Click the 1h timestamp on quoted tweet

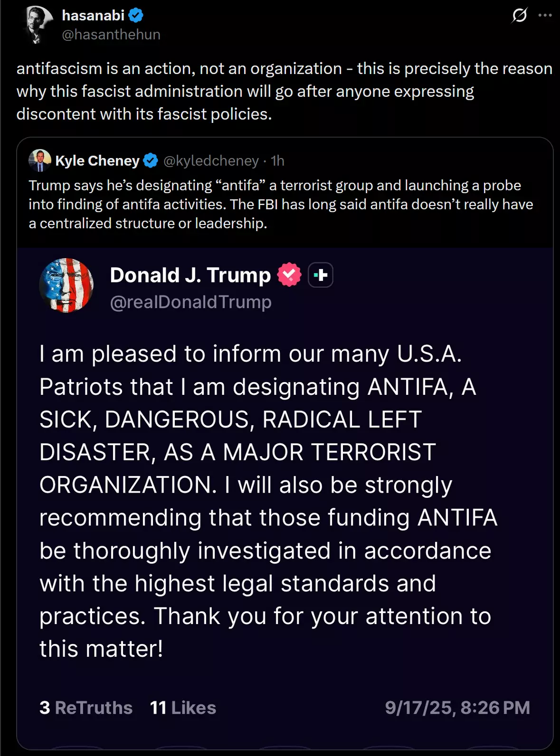click(x=277, y=161)
